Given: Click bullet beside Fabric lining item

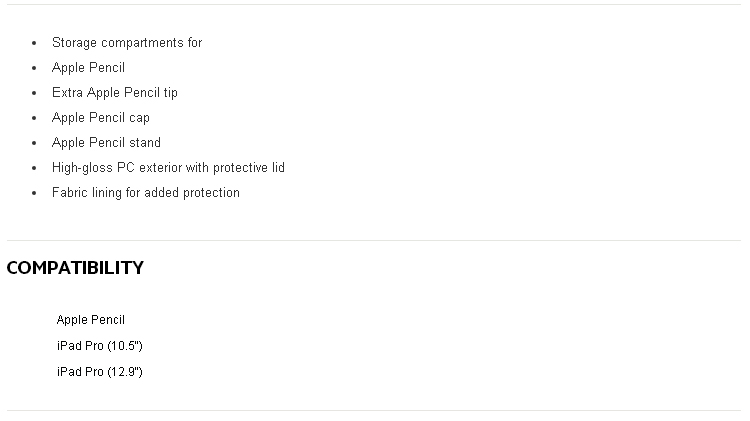Looking at the screenshot, I should pyautogui.click(x=34, y=193).
